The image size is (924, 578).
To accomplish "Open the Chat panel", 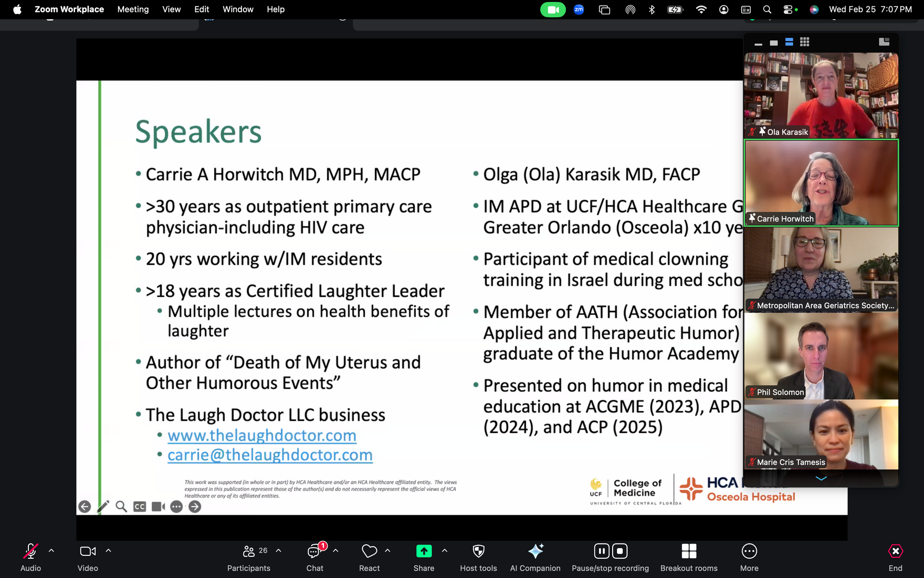I will click(314, 552).
